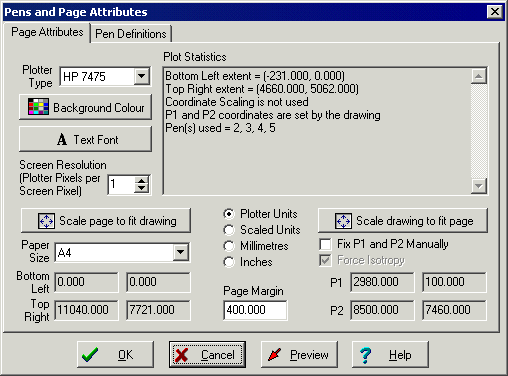
Task: Click the Text Font letter A icon
Action: point(62,139)
